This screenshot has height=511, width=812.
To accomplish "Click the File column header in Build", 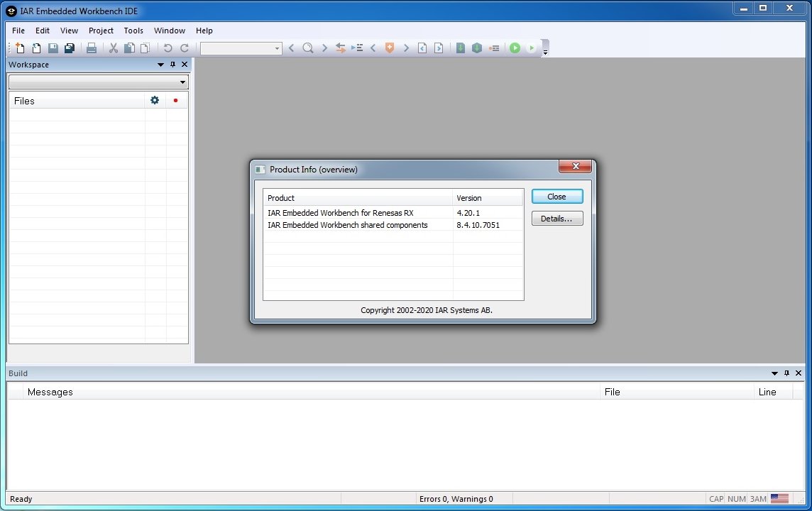I will [677, 392].
